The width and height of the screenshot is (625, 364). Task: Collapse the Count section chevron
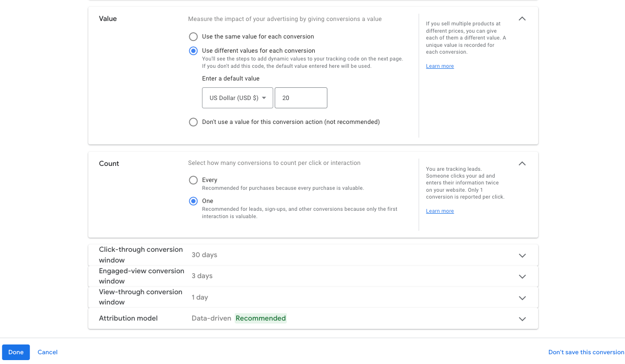pyautogui.click(x=522, y=163)
